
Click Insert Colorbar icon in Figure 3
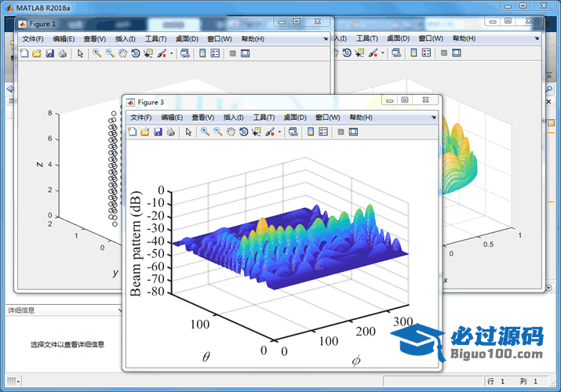pyautogui.click(x=311, y=132)
